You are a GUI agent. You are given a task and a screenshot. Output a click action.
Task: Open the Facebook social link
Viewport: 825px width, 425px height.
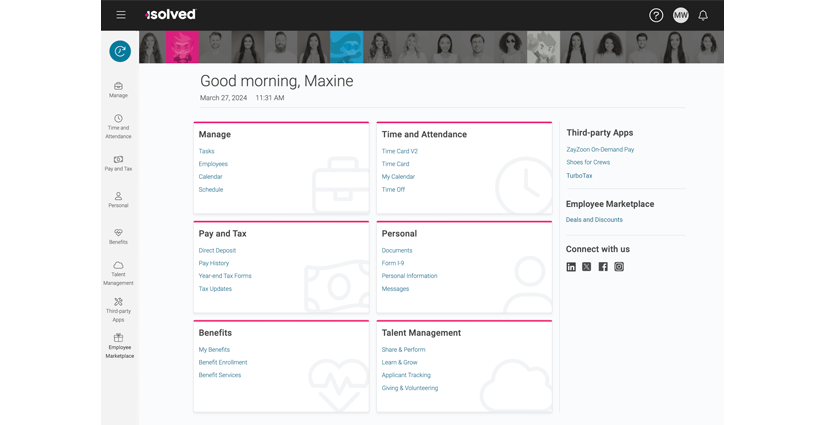tap(603, 267)
